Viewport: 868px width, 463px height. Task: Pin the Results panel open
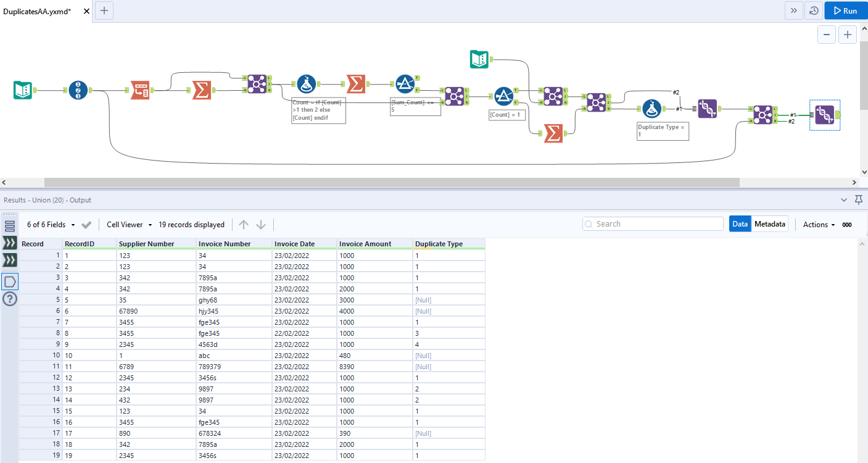point(859,200)
